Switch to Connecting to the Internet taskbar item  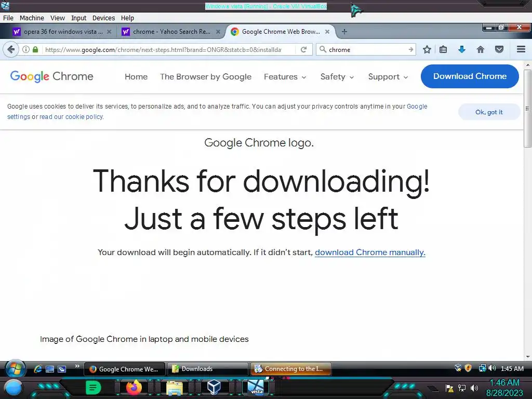coord(291,369)
